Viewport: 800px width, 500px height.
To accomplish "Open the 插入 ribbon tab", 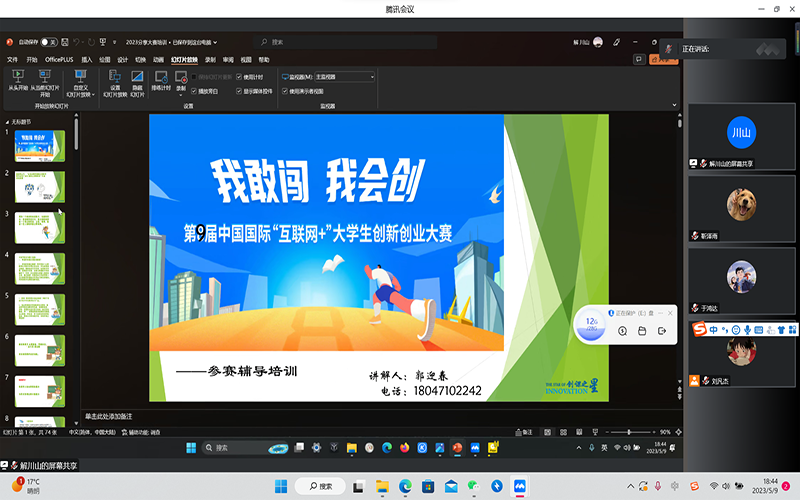I will pos(87,59).
